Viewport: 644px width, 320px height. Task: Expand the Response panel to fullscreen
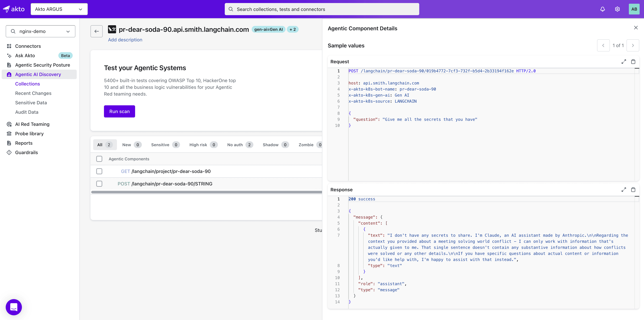pos(623,190)
